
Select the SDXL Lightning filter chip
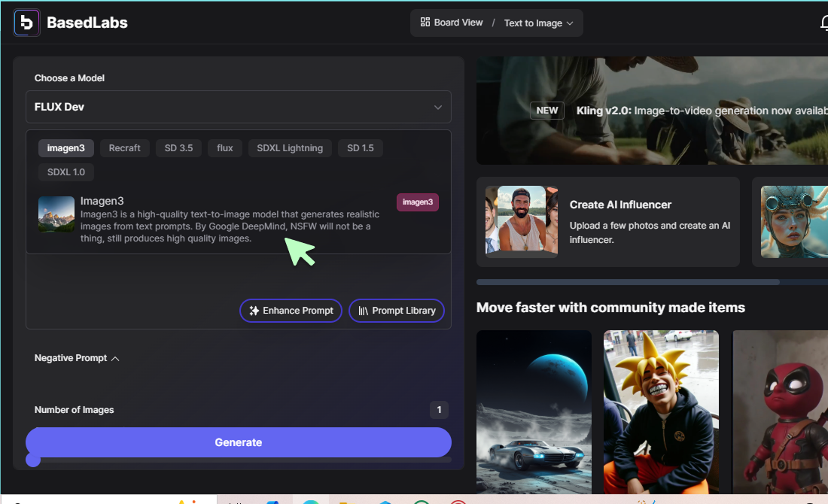pos(290,148)
